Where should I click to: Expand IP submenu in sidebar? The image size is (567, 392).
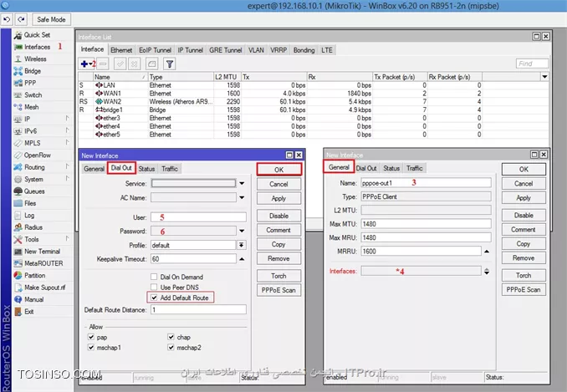pyautogui.click(x=67, y=119)
